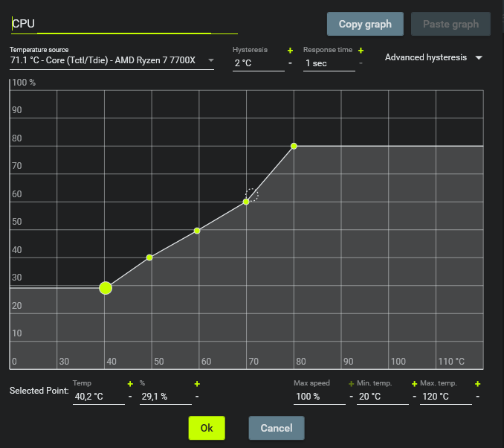The width and height of the screenshot is (504, 448).
Task: Select the curve point at 70 °C
Action: coord(246,202)
